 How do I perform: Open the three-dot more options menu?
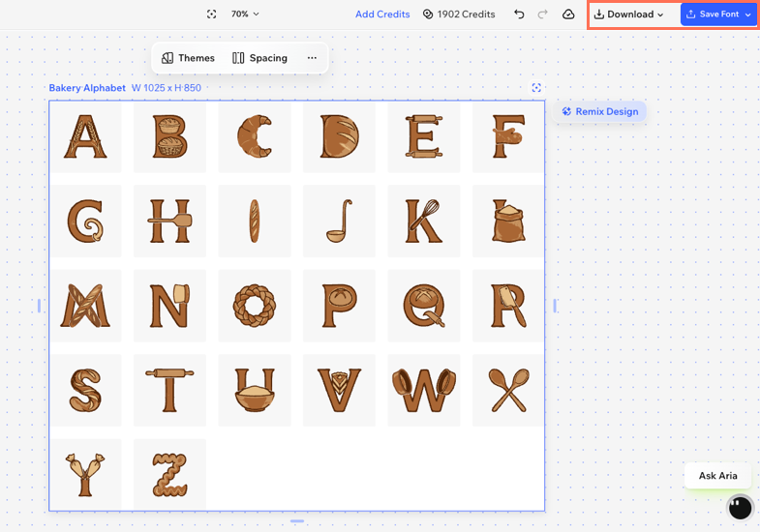pos(312,58)
